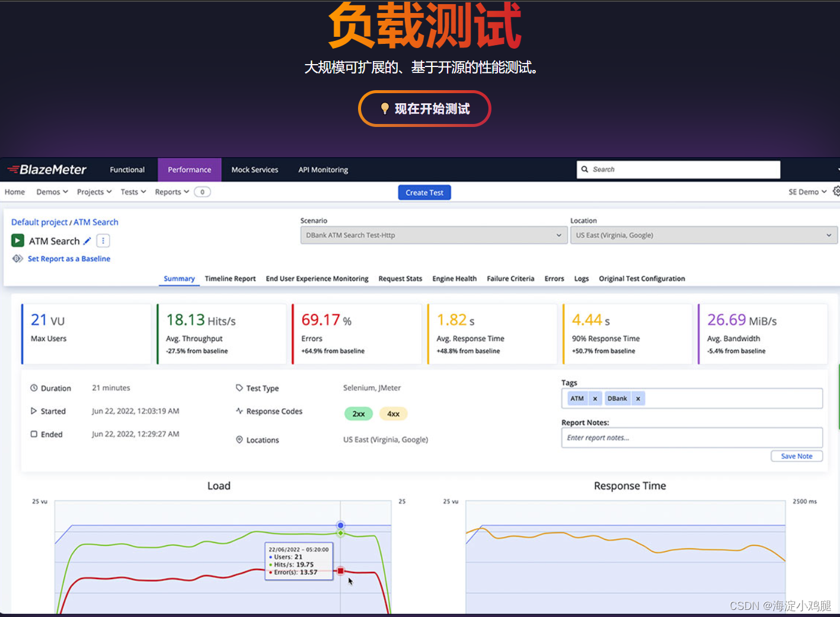Select the Summary report tab

click(x=179, y=278)
